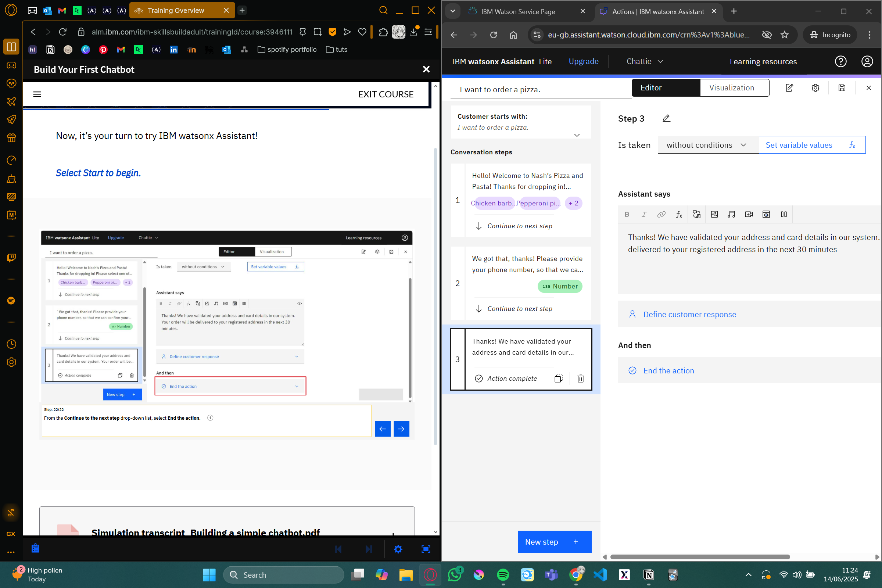Expand the Chattie assistant dropdown
Screen dimensions: 882x588
[x=645, y=61]
